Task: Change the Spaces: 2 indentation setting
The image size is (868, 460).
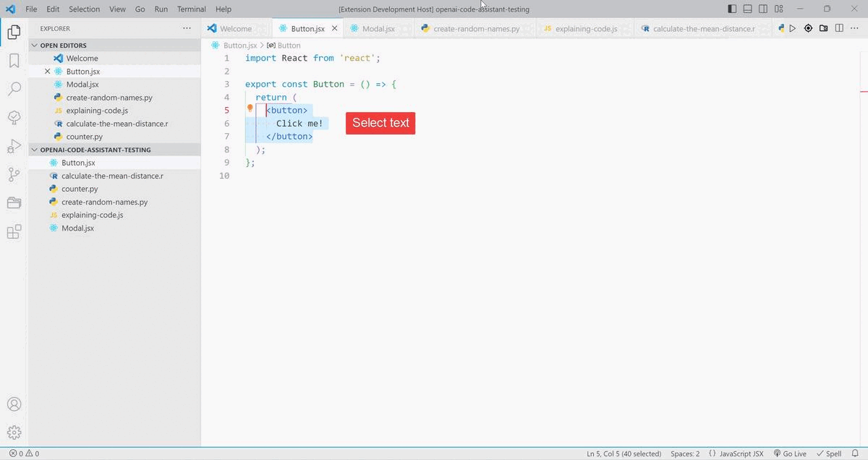Action: (x=685, y=453)
